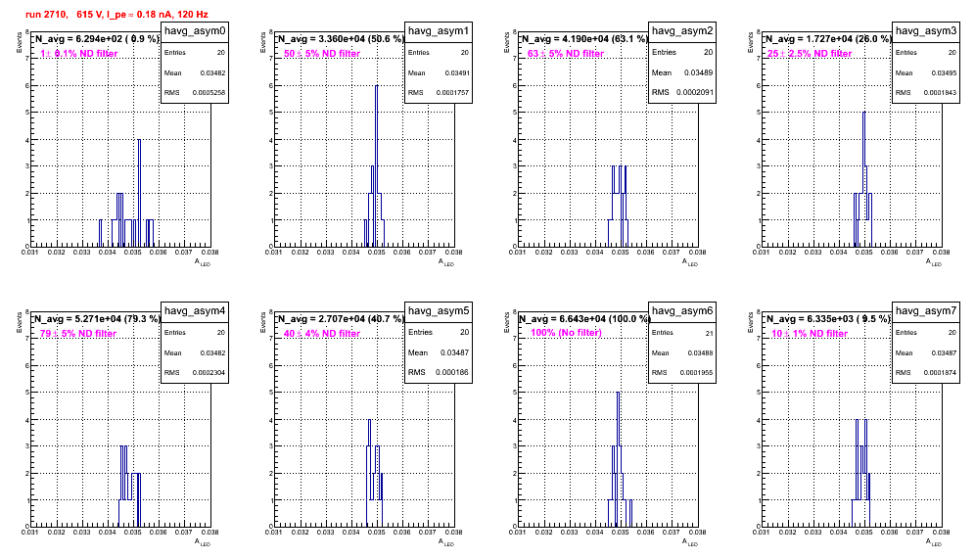Viewport: 975px width, 560px height.
Task: Click the RMS value 0.0001757
Action: point(452,93)
